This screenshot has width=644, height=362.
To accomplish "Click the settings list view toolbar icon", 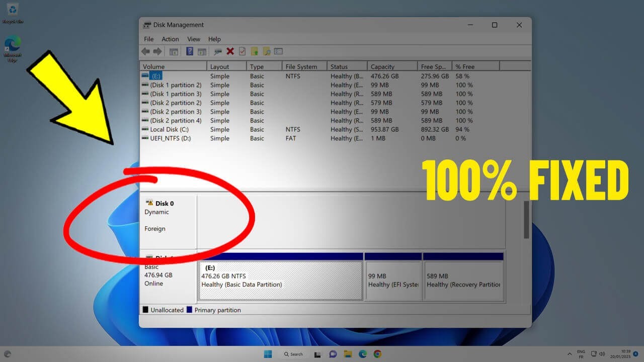I will pos(278,51).
